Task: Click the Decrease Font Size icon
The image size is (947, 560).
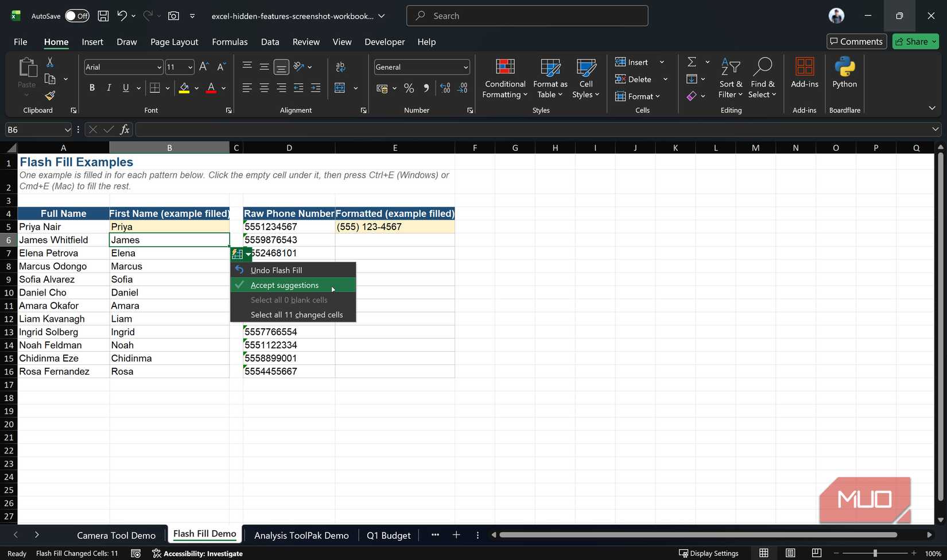Action: [222, 67]
